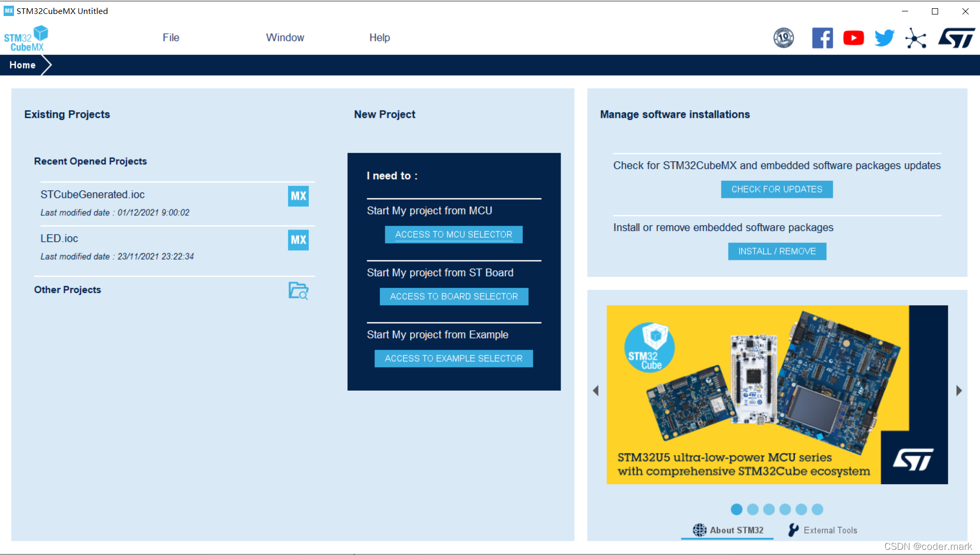Image resolution: width=980 pixels, height=555 pixels.
Task: Open the YouTube icon link
Action: [x=853, y=38]
